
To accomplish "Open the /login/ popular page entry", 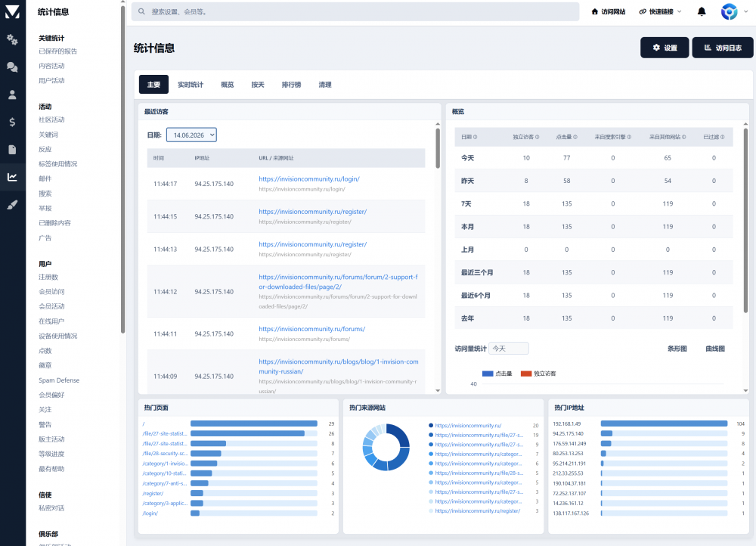I will [150, 513].
